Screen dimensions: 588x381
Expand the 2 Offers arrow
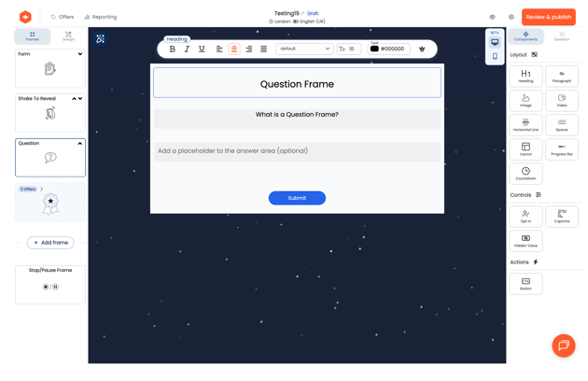click(x=41, y=189)
